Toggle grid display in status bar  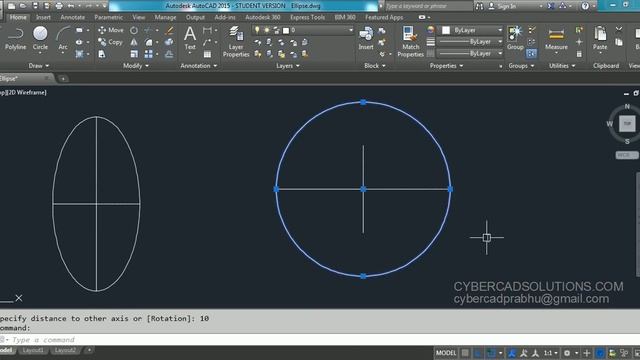coord(465,353)
